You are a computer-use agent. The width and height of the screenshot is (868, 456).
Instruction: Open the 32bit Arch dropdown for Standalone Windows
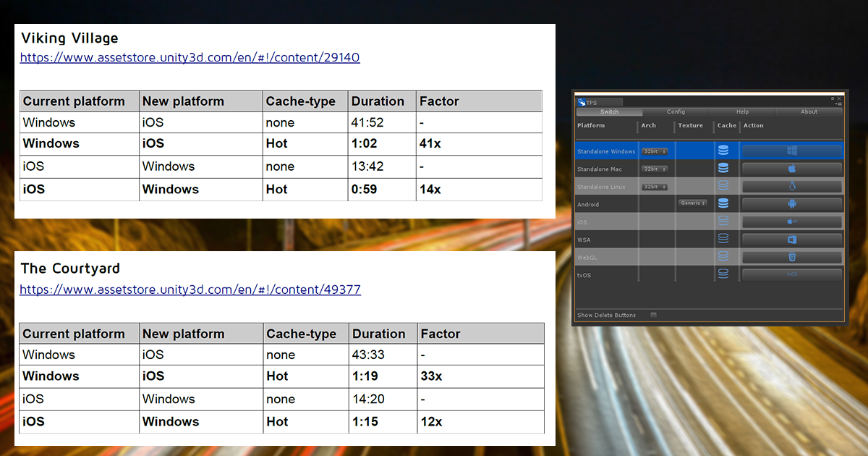[x=655, y=151]
